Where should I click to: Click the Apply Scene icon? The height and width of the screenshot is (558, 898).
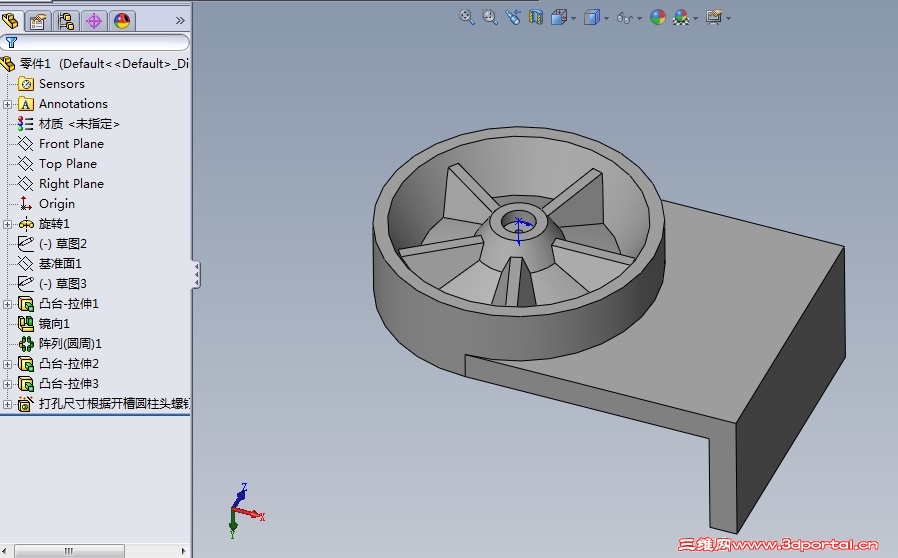pos(682,18)
